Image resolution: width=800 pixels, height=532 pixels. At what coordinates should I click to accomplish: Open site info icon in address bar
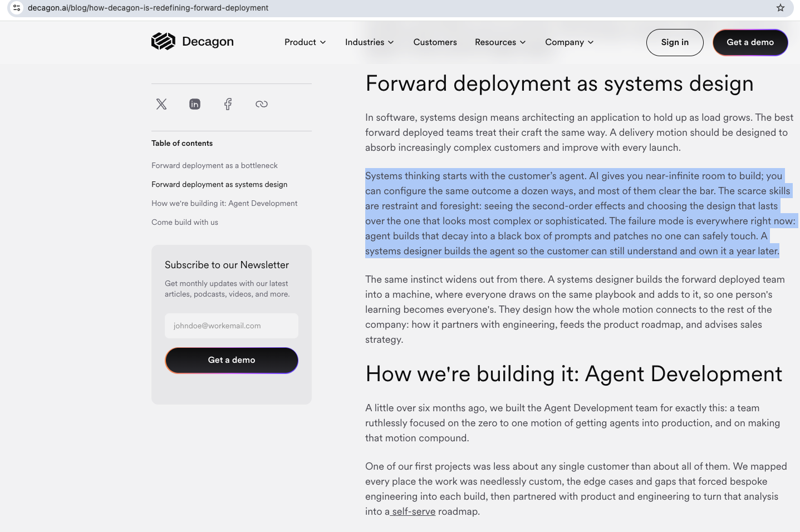pos(17,8)
